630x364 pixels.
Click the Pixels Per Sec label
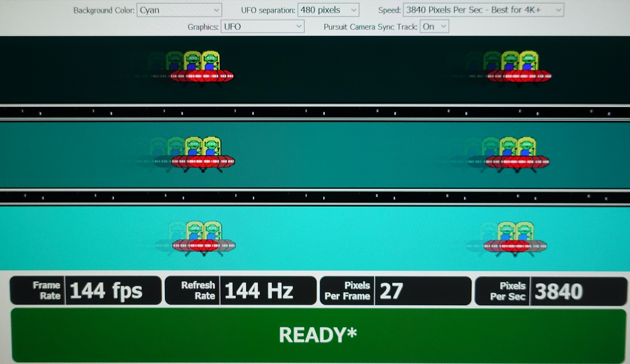(x=507, y=291)
